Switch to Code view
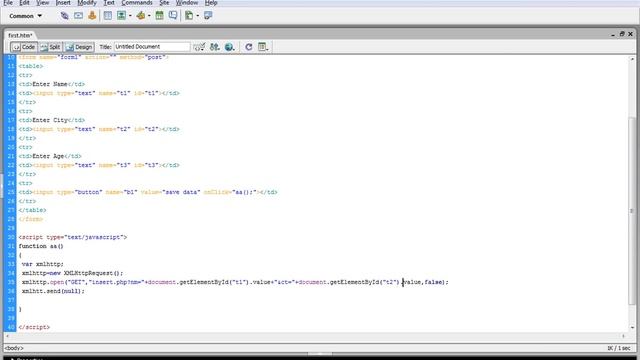The height and width of the screenshot is (360, 640). (24, 47)
